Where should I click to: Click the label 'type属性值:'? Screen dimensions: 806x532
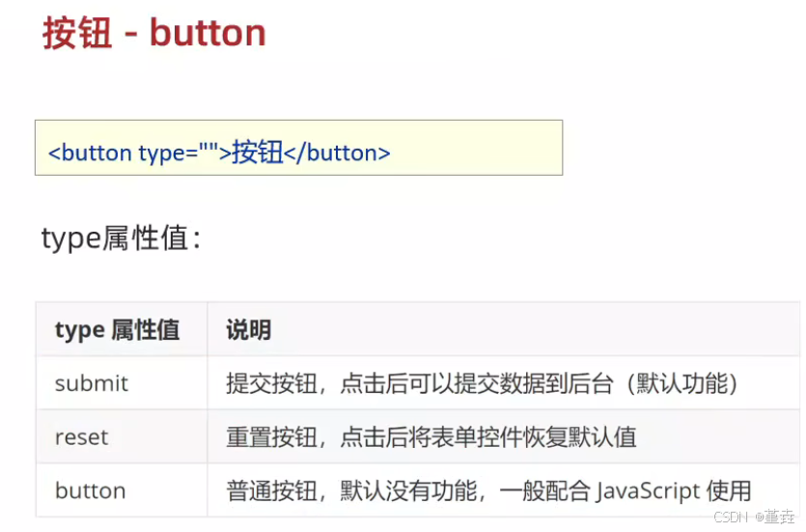[x=122, y=238]
